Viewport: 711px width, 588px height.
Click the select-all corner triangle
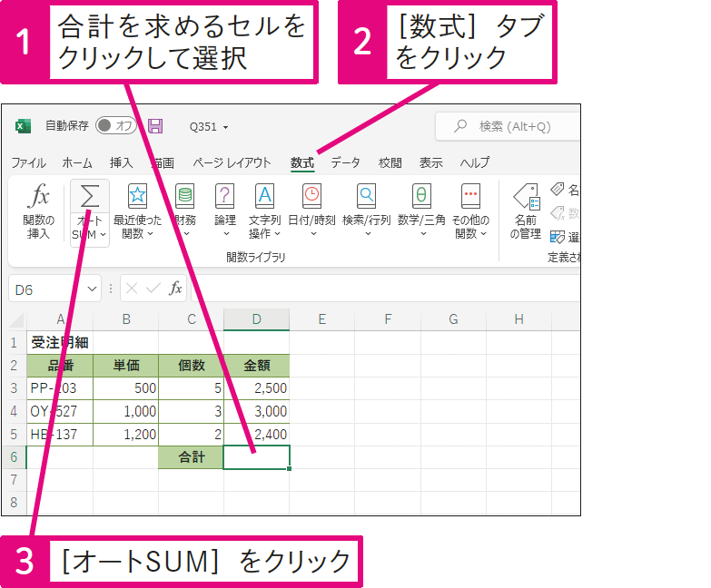(x=16, y=319)
